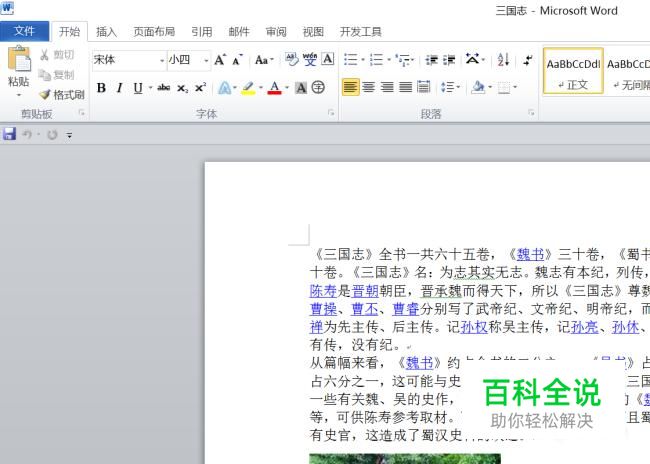Click the Enclose Characters circle icon
The height and width of the screenshot is (464, 650).
pyautogui.click(x=318, y=87)
